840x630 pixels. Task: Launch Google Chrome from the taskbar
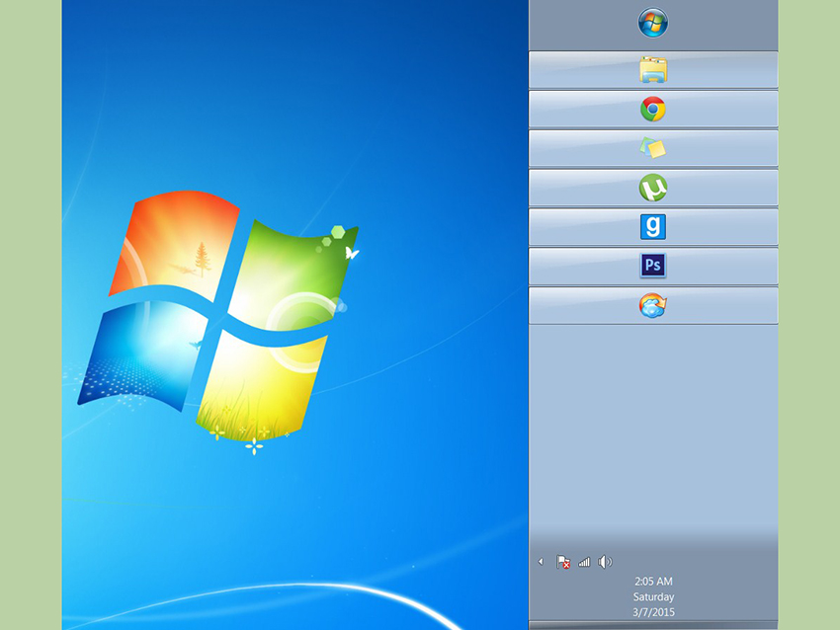click(x=652, y=109)
